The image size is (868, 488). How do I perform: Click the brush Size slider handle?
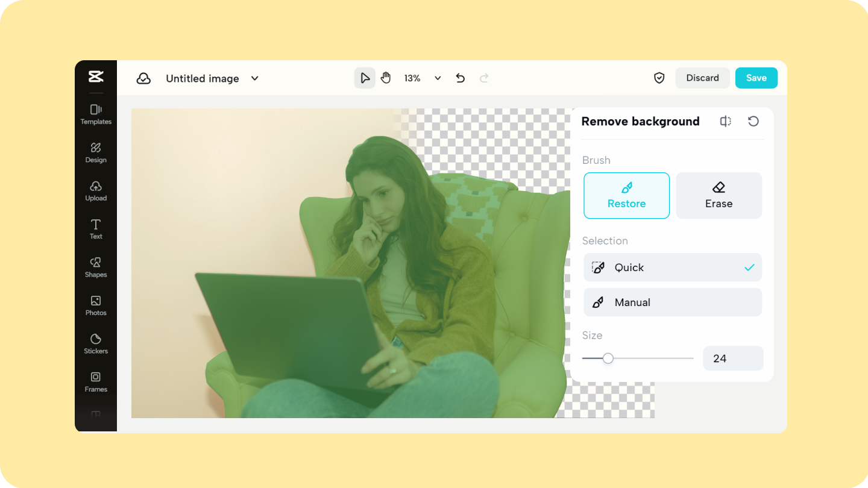pos(608,358)
